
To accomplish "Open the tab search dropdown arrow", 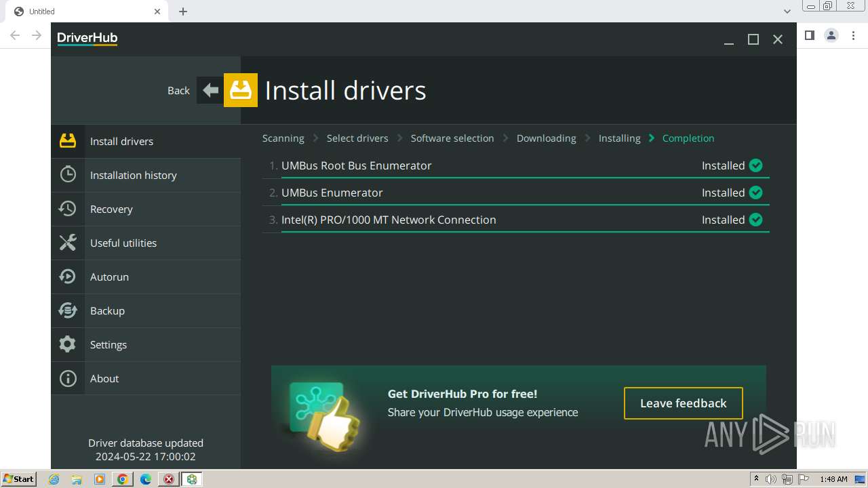I will (787, 12).
